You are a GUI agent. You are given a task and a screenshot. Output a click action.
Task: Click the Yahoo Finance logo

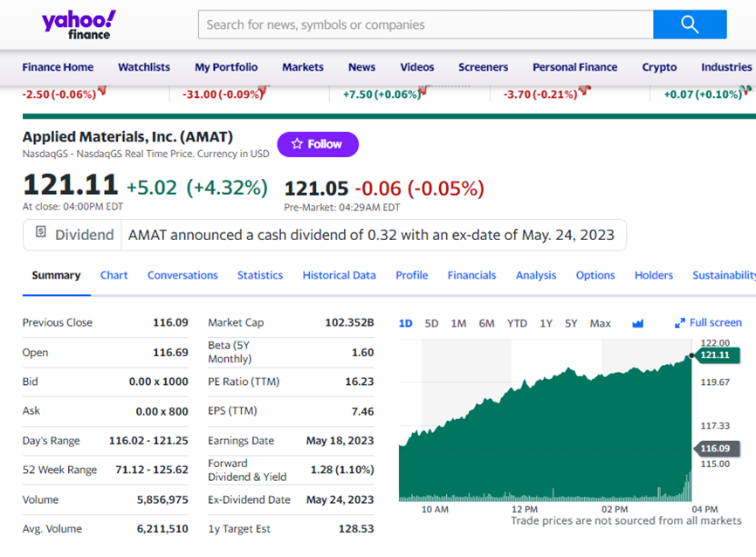tap(78, 24)
